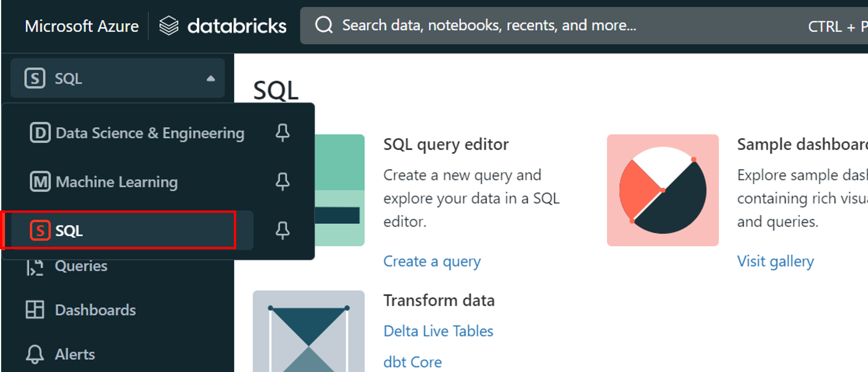Click the Data Science & Engineering D icon
This screenshot has width=868, height=372.
click(40, 133)
